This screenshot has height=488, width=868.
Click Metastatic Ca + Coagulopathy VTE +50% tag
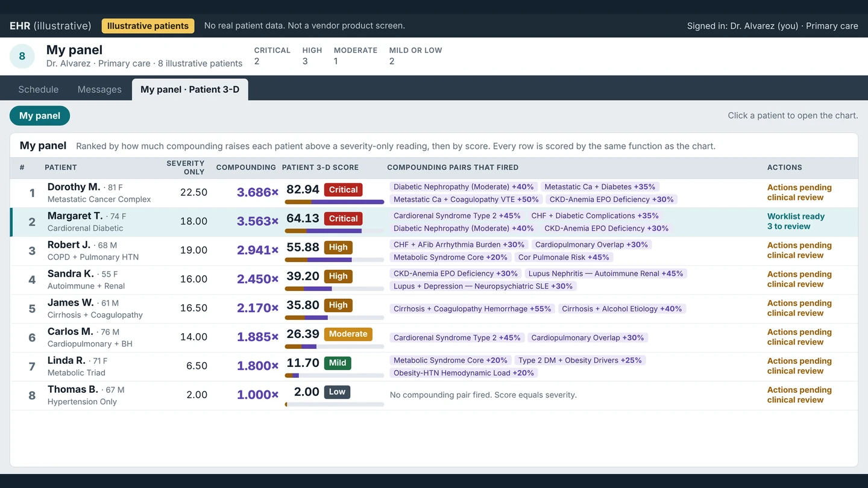466,199
